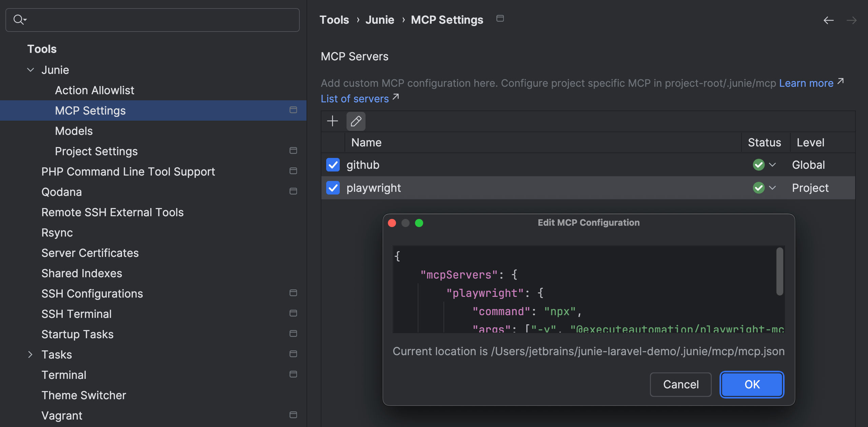This screenshot has height=427, width=868.
Task: Open playwright status dropdown chevron
Action: tap(772, 188)
